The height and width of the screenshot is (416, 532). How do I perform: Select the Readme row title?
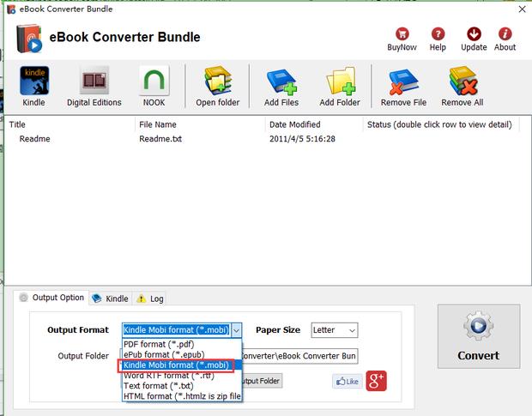pos(34,139)
